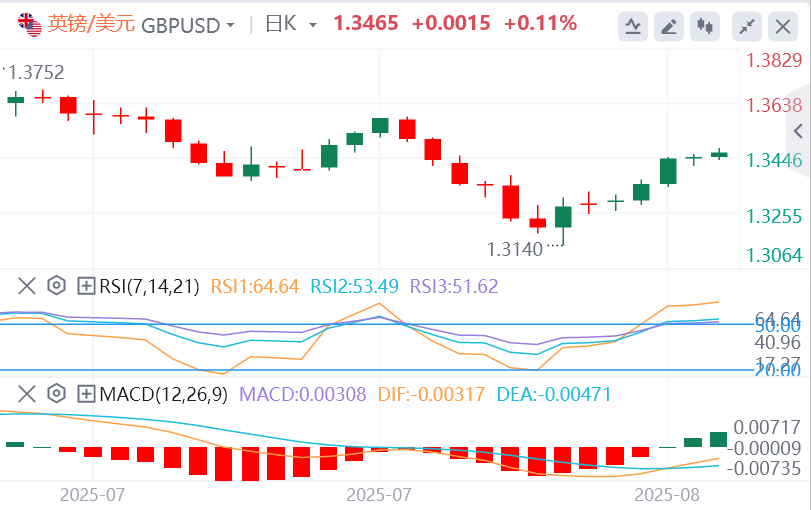This screenshot has height=510, width=811.
Task: Click the 1.3140 low price candle label
Action: click(x=513, y=249)
